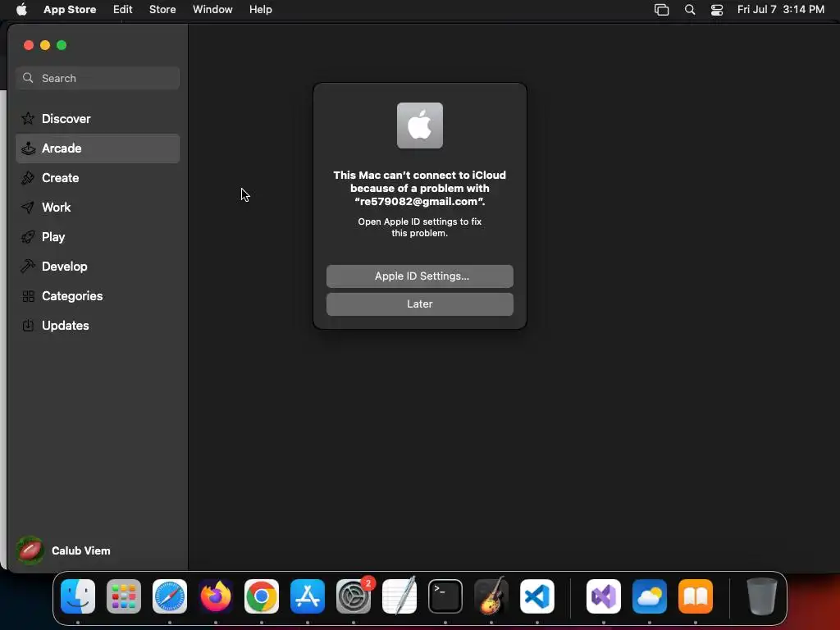Launch GarageBand from the Dock
This screenshot has height=630, width=840.
coord(491,596)
